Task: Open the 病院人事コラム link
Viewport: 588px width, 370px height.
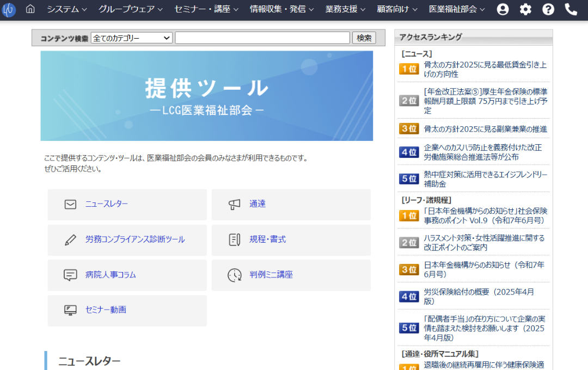Action: 111,275
